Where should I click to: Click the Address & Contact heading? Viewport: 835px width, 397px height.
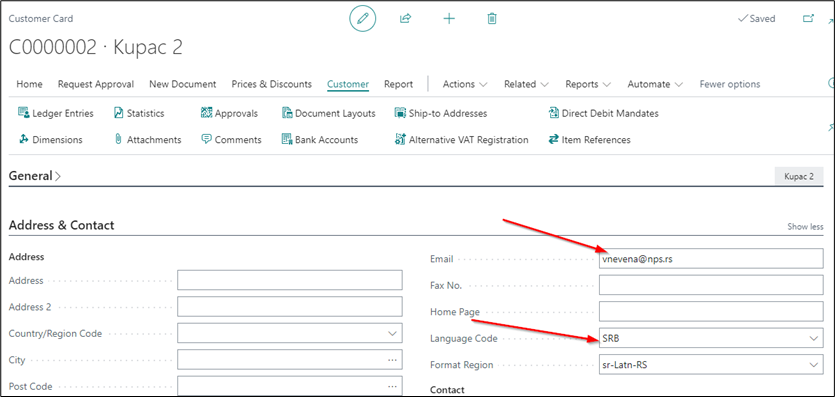pyautogui.click(x=62, y=225)
